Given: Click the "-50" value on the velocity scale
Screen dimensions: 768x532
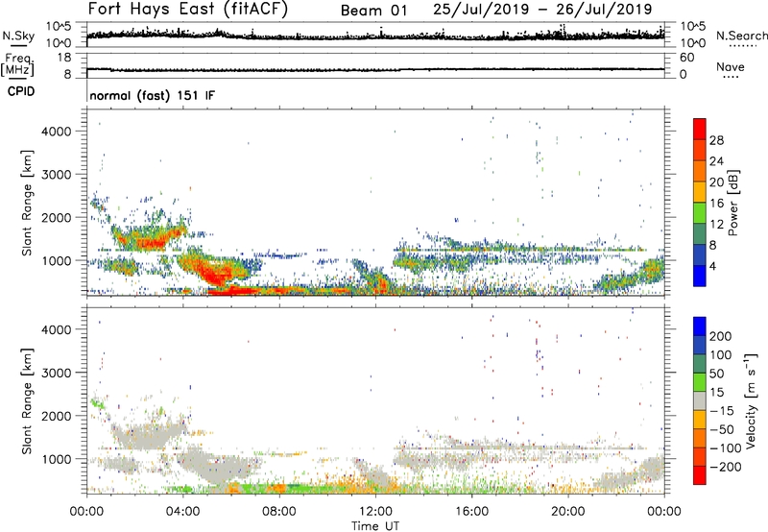Looking at the screenshot, I should tap(722, 429).
